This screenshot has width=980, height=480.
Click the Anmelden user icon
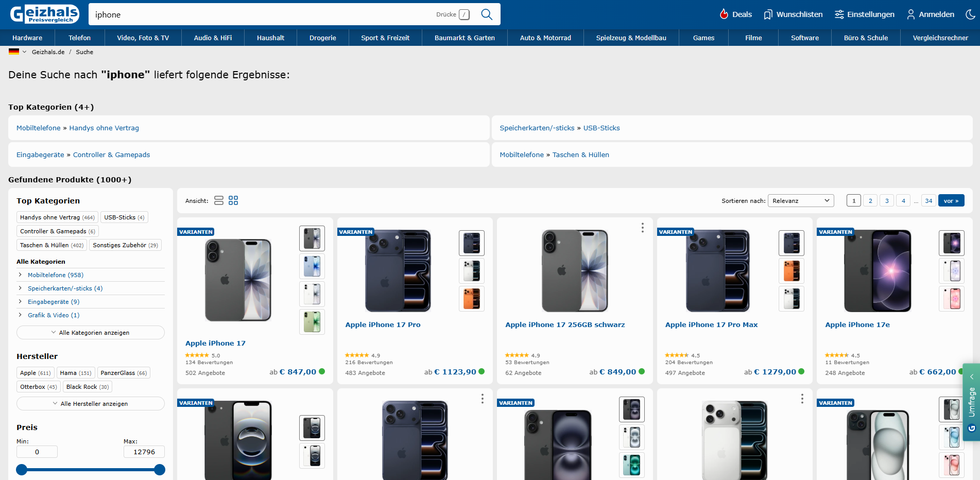click(x=911, y=14)
